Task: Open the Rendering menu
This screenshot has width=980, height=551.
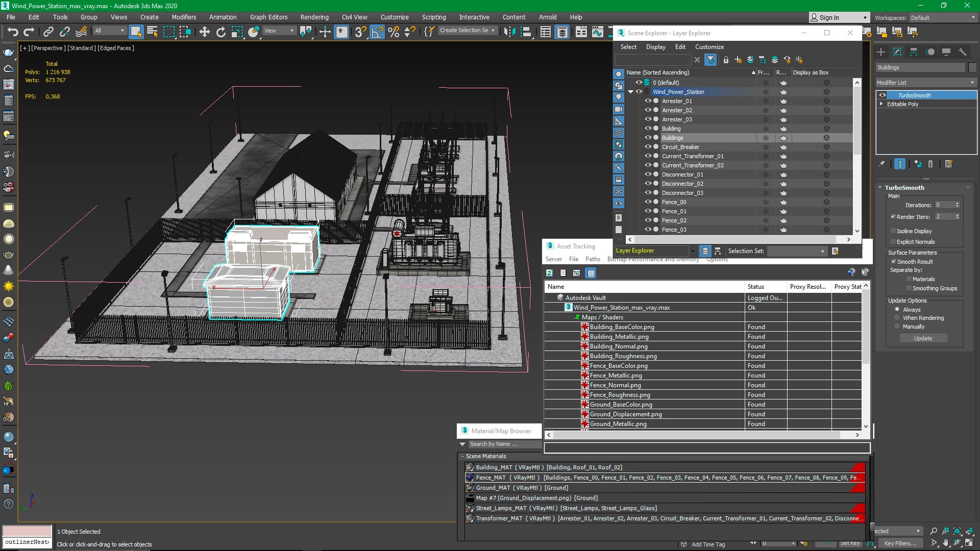Action: click(314, 17)
